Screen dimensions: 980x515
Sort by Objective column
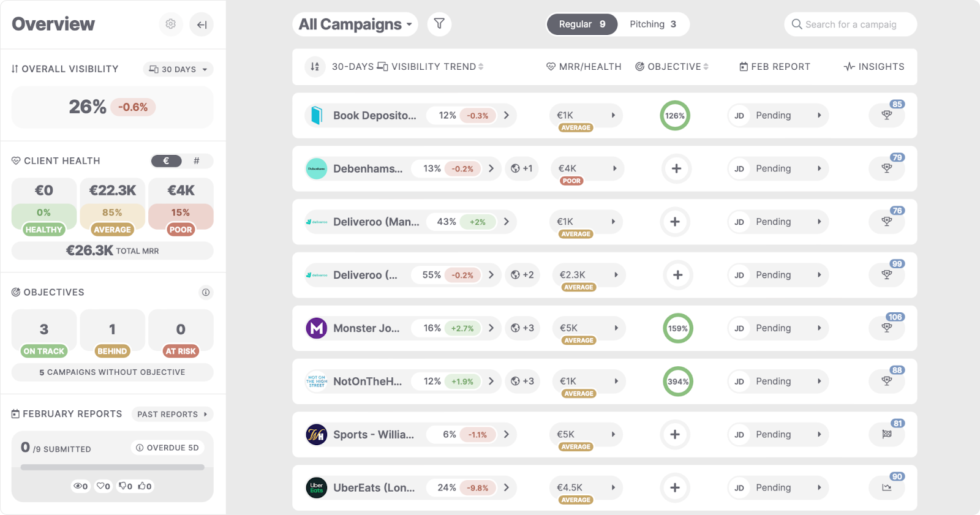point(672,67)
